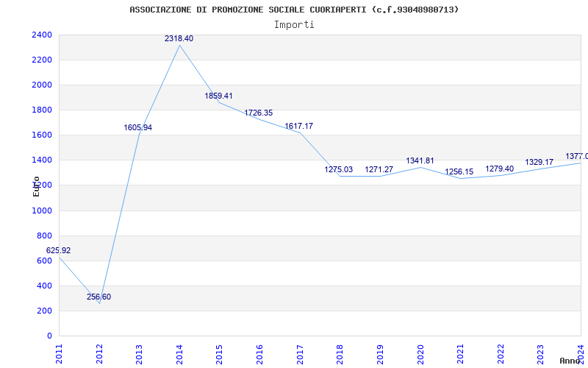This screenshot has width=588, height=368.
Task: Click the Euro y-axis title
Action: (36, 187)
